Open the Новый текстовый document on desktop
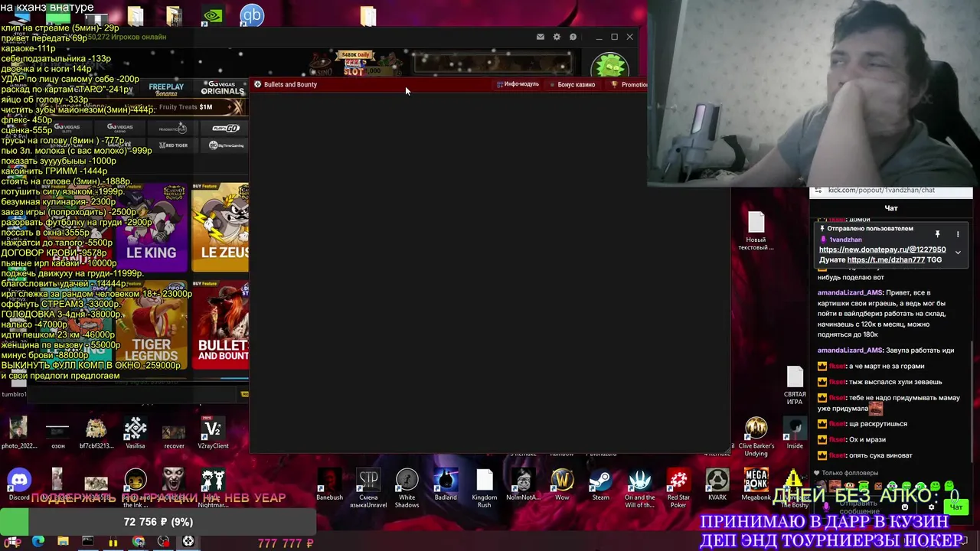This screenshot has height=551, width=980. [x=756, y=230]
